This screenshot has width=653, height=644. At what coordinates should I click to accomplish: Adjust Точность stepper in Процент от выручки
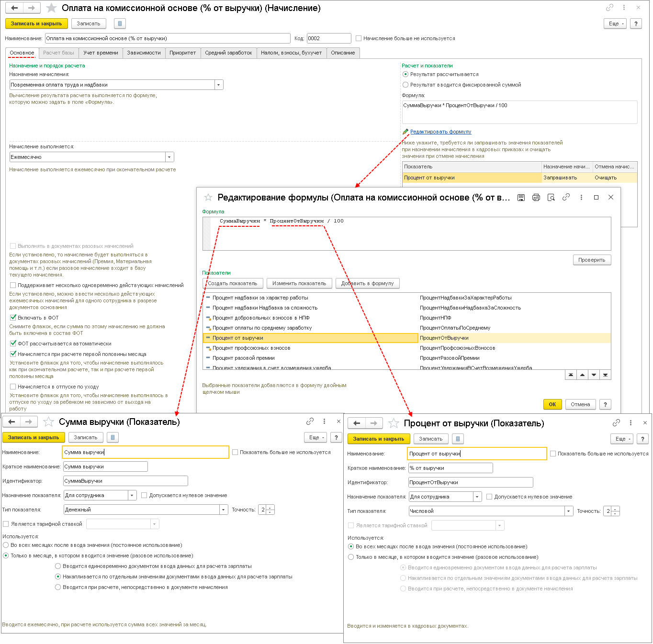[616, 511]
